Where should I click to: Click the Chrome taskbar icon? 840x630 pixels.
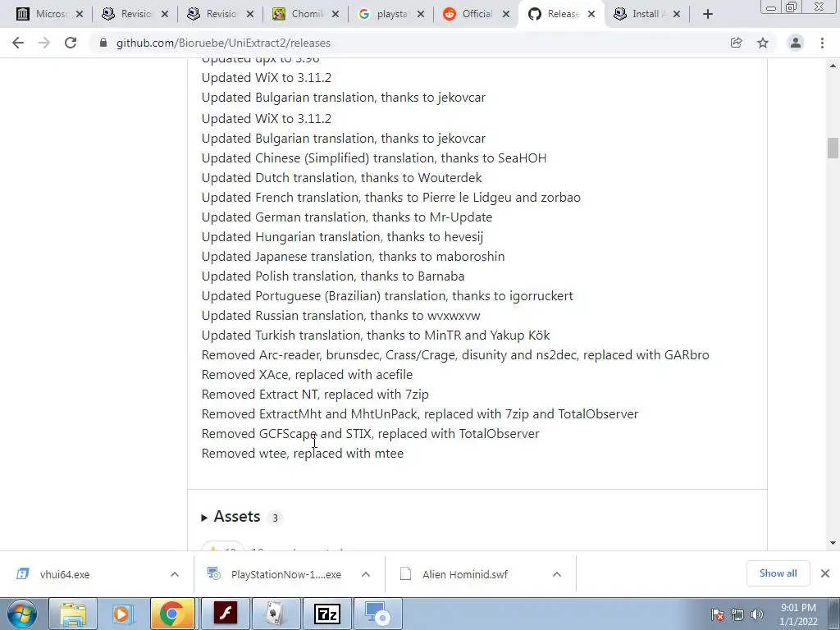(x=172, y=614)
